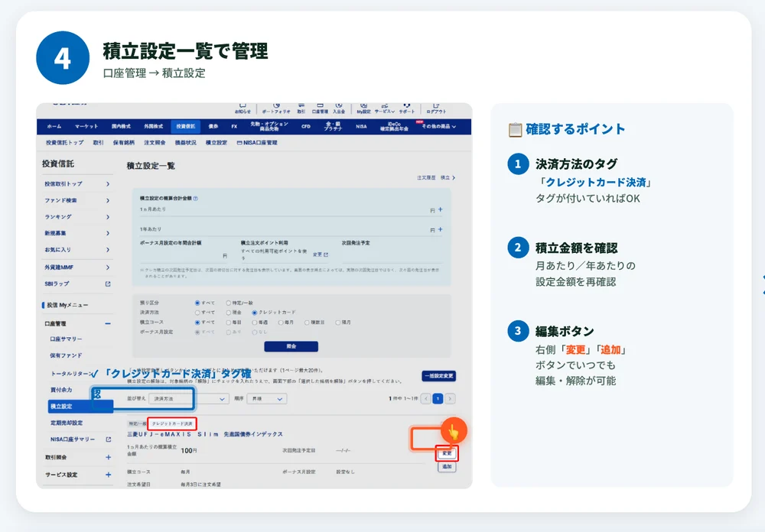Click help icon beside 積立設定の概算合計金額
Viewport: 765px width, 532px height.
196,199
